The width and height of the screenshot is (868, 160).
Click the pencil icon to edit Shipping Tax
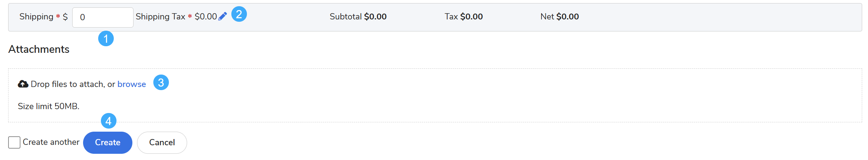(x=222, y=17)
